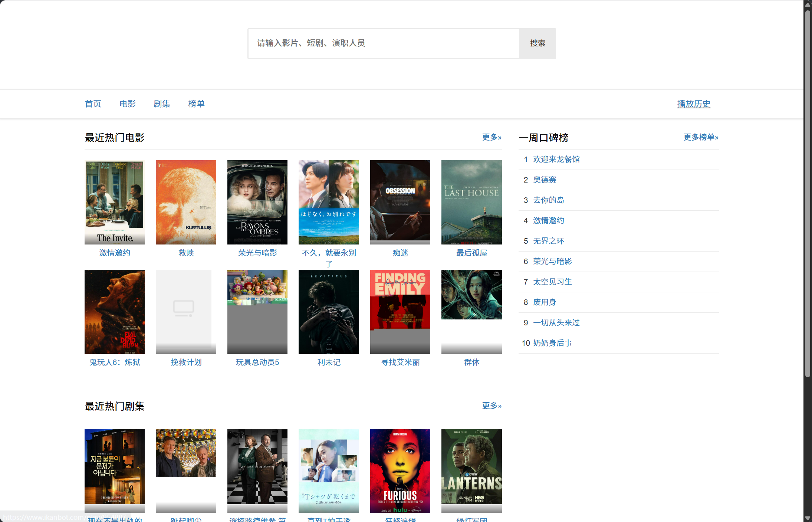
Task: Open the 播放历史 link
Action: click(694, 104)
